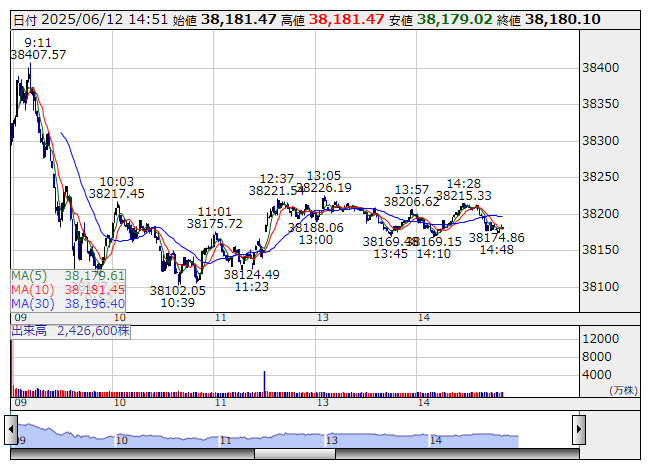The height and width of the screenshot is (470, 653).
Task: Click the 4000 volume axis label
Action: (x=597, y=375)
